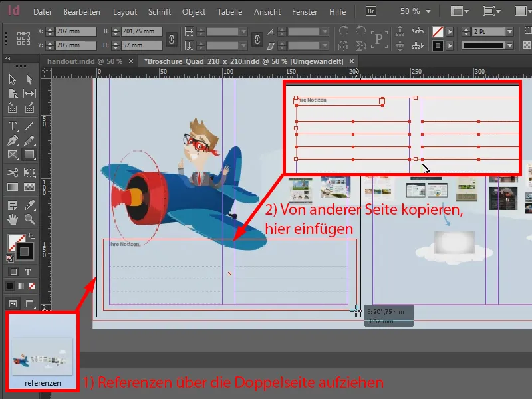This screenshot has width=532, height=399.
Task: Apply gradient button in toolbox
Action: (21, 286)
